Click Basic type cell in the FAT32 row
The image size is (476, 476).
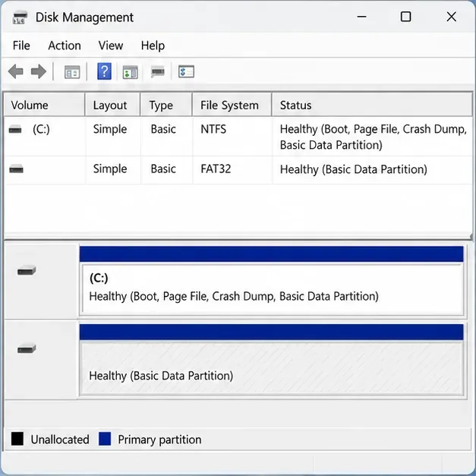point(163,169)
